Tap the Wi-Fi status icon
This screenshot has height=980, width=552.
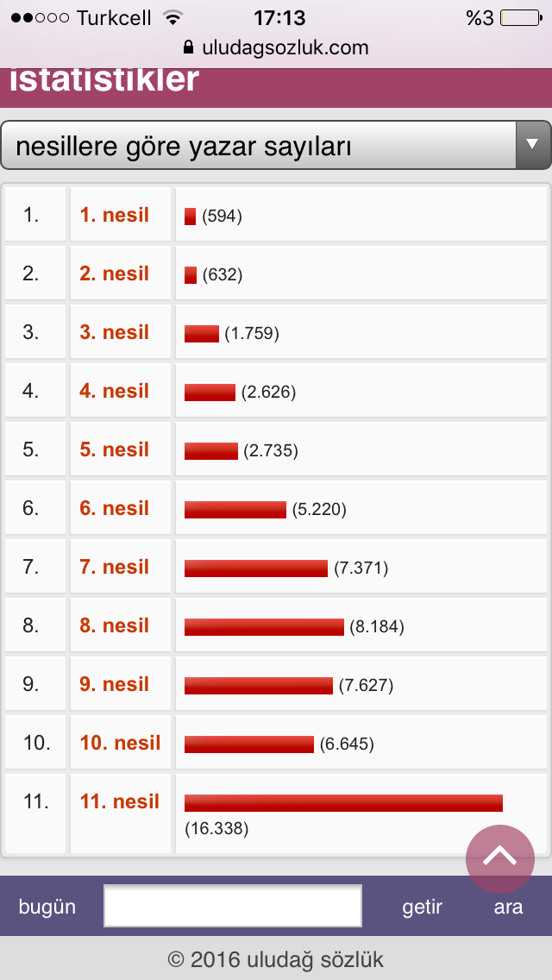173,17
